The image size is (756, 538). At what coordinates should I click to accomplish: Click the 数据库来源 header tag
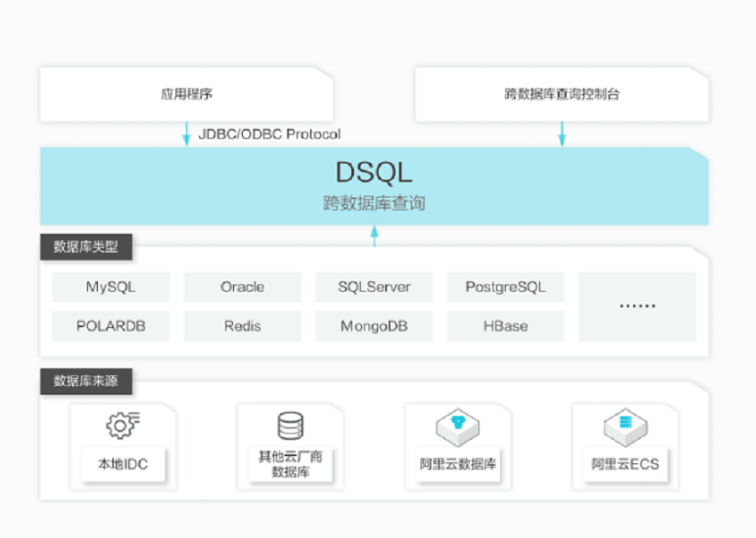[85, 381]
